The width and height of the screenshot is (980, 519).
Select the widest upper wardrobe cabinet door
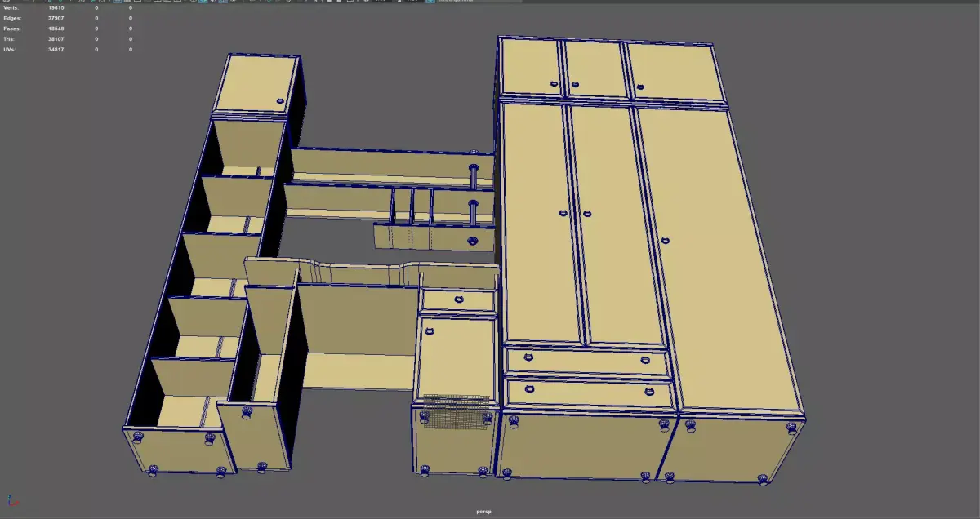click(678, 72)
